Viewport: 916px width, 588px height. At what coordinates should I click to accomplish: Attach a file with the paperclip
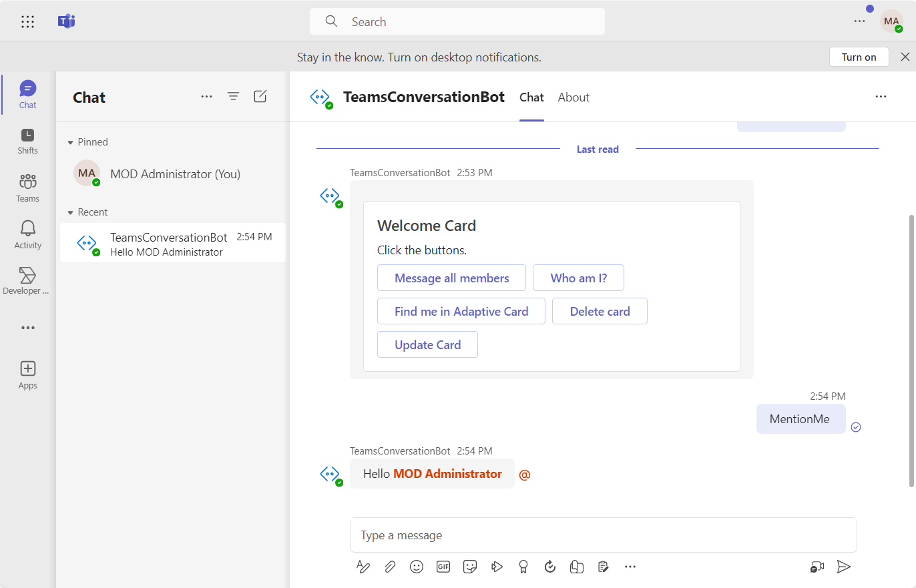(x=390, y=567)
